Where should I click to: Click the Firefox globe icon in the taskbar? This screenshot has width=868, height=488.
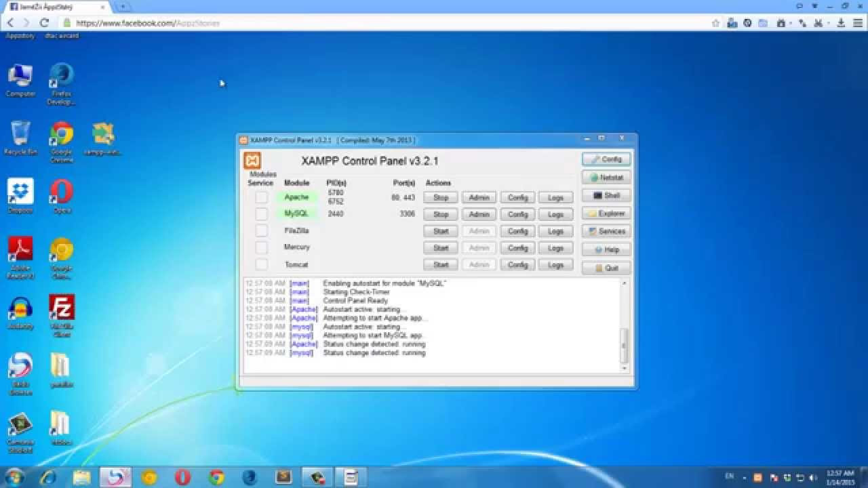coord(250,477)
